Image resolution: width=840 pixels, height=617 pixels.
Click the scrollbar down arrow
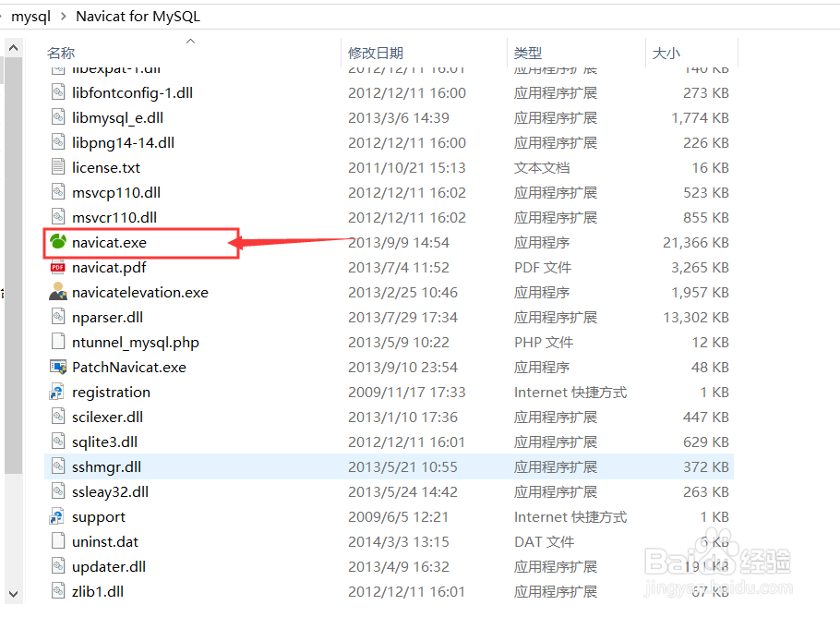pyautogui.click(x=14, y=594)
